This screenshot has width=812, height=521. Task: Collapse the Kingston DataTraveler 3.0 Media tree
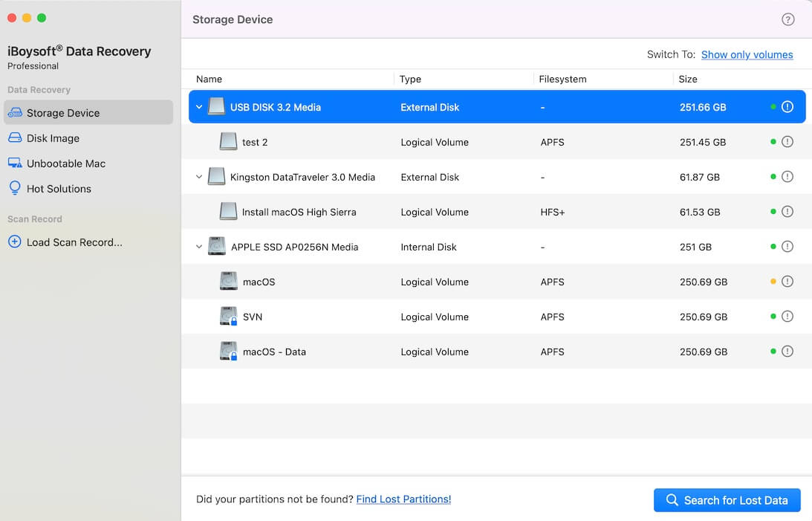(199, 177)
